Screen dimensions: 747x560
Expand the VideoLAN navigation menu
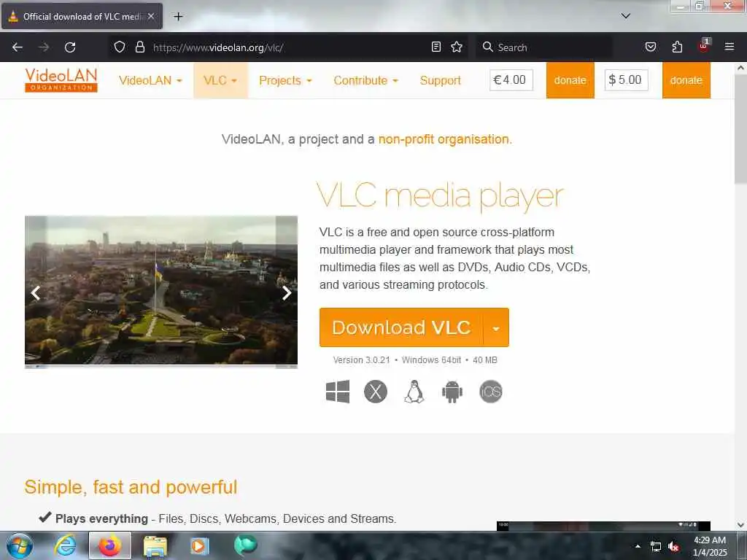click(150, 80)
